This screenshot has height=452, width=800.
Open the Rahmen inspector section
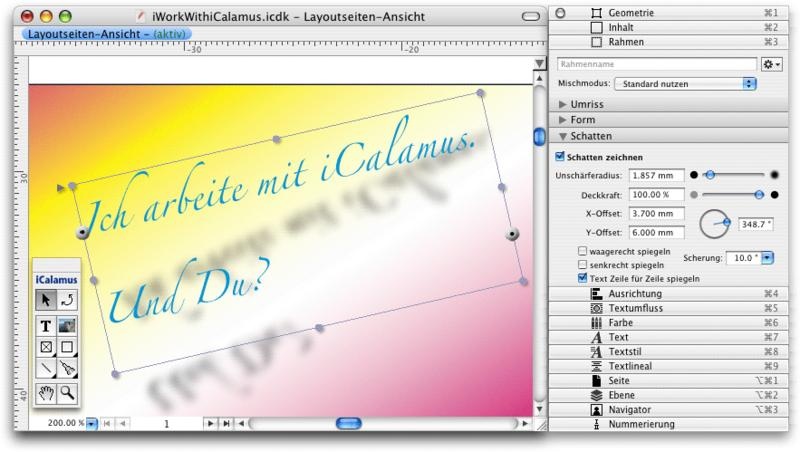[x=668, y=42]
